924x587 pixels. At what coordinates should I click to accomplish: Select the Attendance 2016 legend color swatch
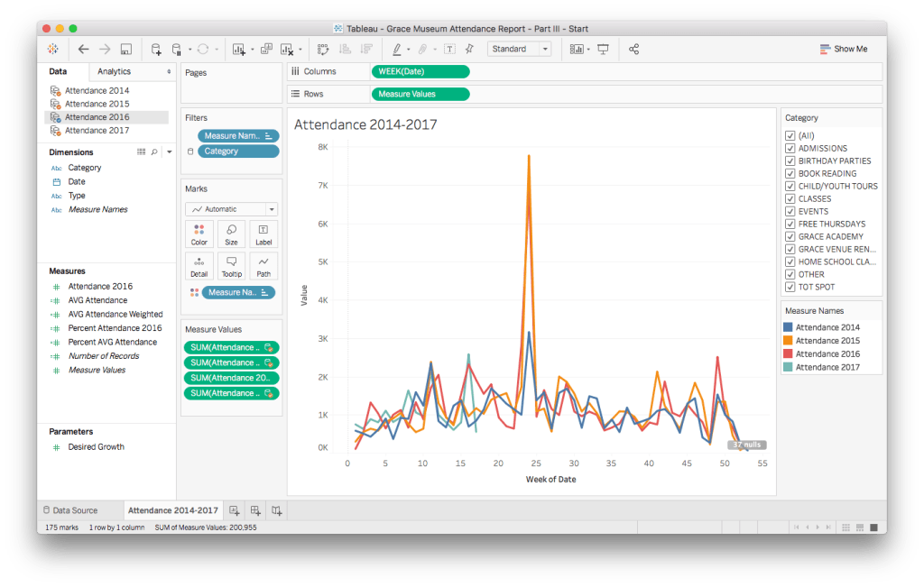point(788,353)
